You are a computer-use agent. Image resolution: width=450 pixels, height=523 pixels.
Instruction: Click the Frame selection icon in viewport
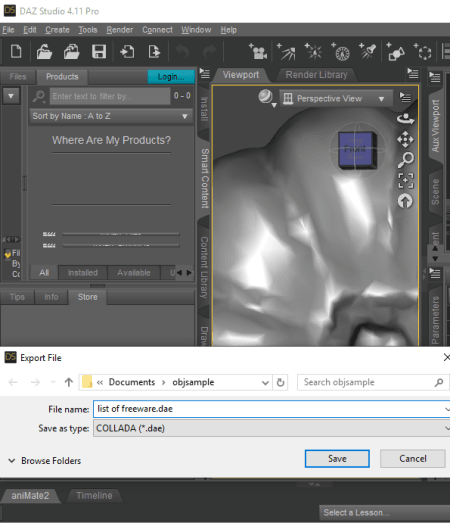pos(406,180)
